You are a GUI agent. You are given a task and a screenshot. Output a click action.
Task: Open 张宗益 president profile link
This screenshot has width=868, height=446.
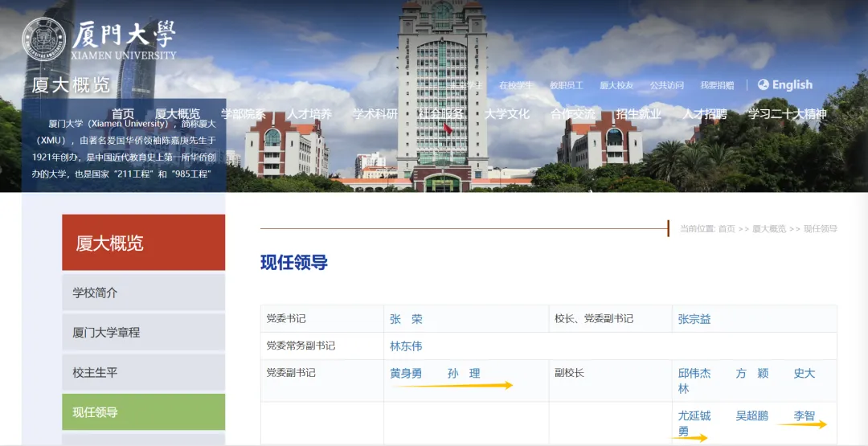pos(694,319)
